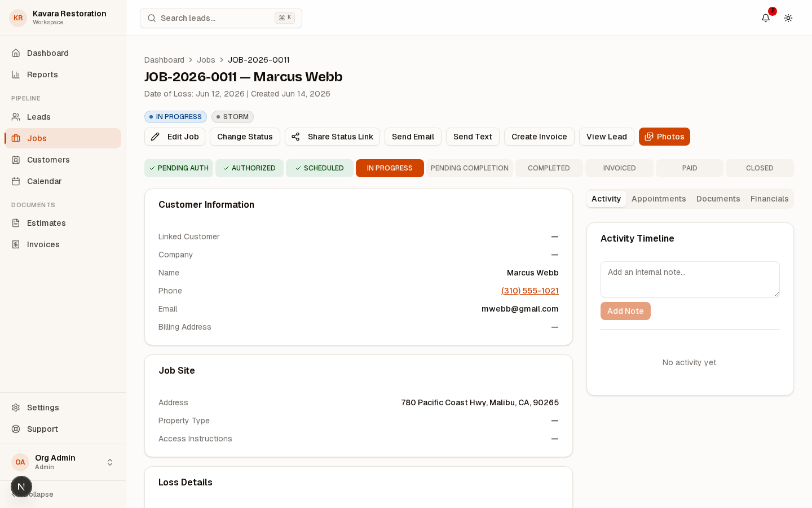The height and width of the screenshot is (508, 812).
Task: Click the STORM tag badge
Action: coord(232,117)
